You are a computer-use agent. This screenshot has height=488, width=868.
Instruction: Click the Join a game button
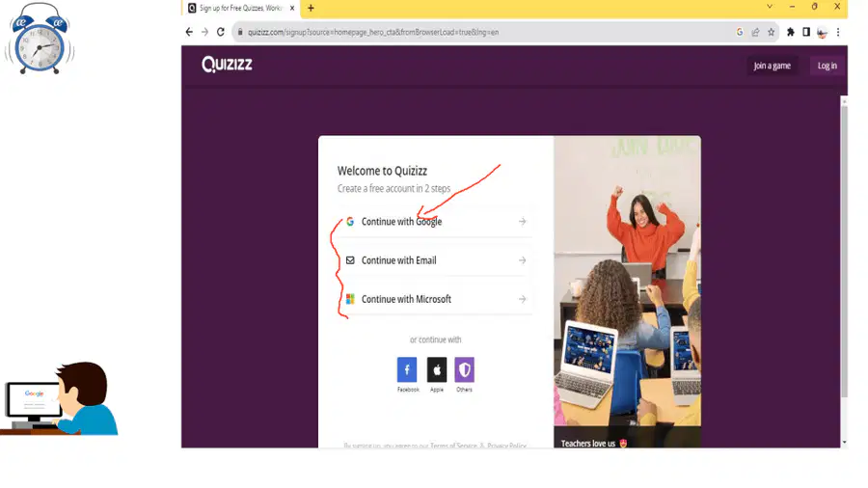click(772, 66)
